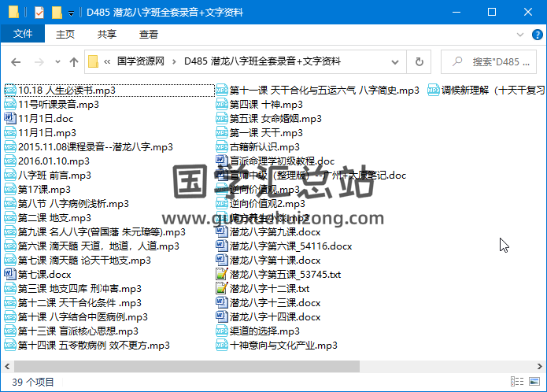Select file 第二课 地支.mp3
547x392 pixels.
48,217
